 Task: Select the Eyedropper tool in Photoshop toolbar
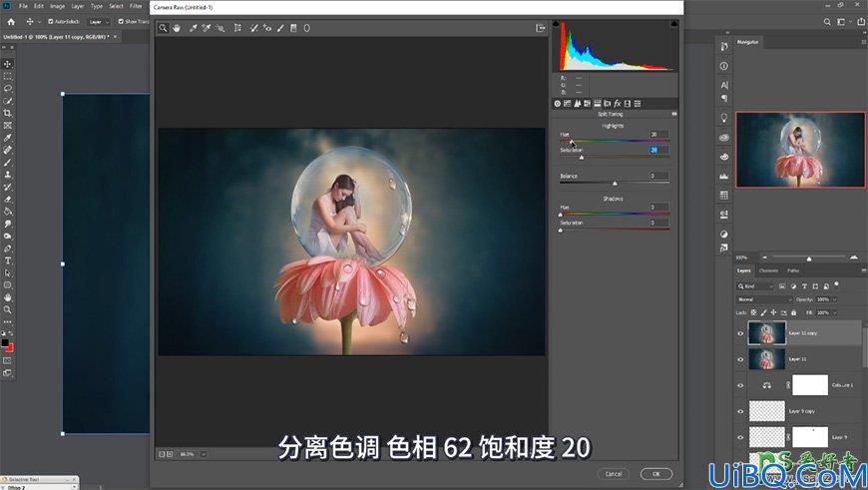[x=8, y=138]
